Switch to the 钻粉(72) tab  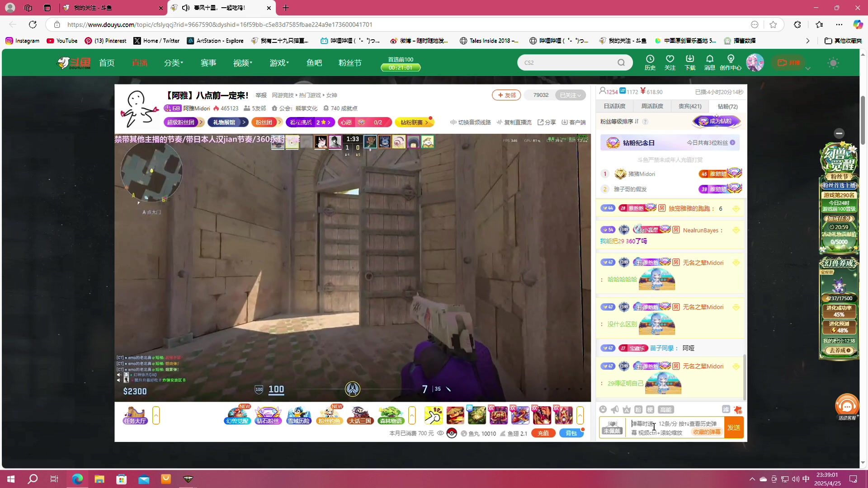(727, 106)
